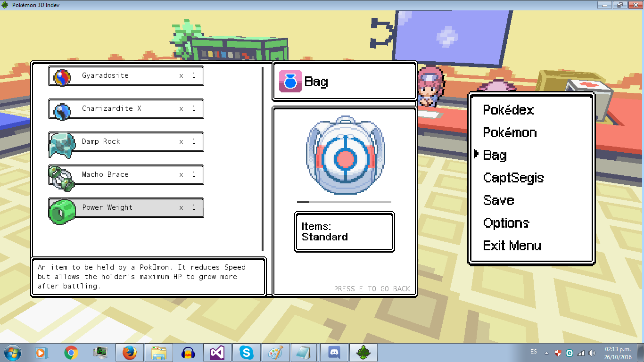Select CaptSegis trainer card entry
Screen dimensions: 644x362
pos(513,178)
